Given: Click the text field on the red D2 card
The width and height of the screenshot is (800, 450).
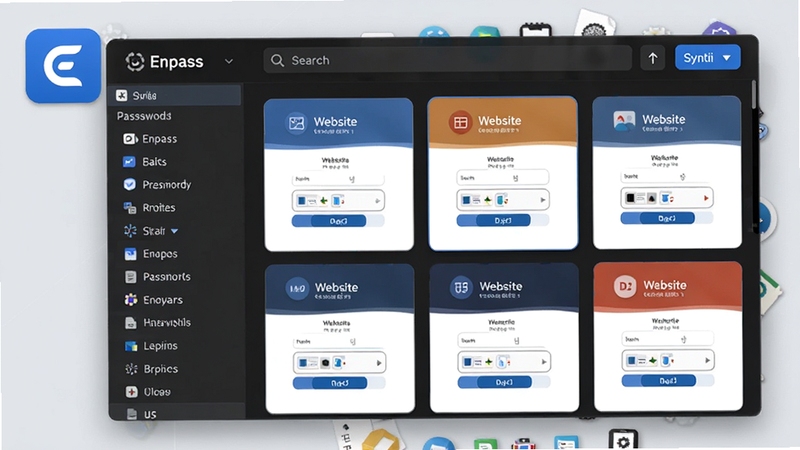Looking at the screenshot, I should [x=667, y=339].
